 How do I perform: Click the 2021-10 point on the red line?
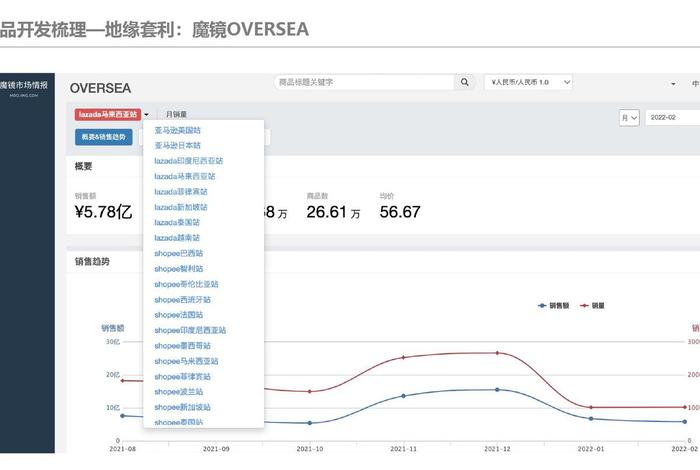pyautogui.click(x=310, y=392)
